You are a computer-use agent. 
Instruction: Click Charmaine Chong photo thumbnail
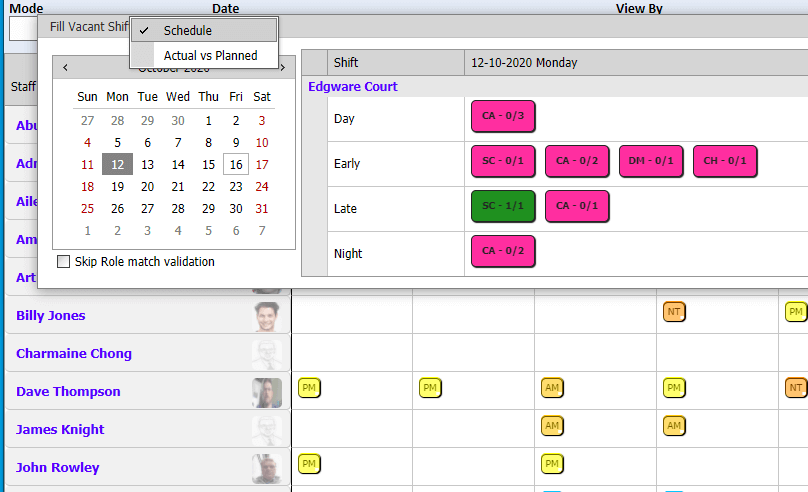[x=267, y=354]
